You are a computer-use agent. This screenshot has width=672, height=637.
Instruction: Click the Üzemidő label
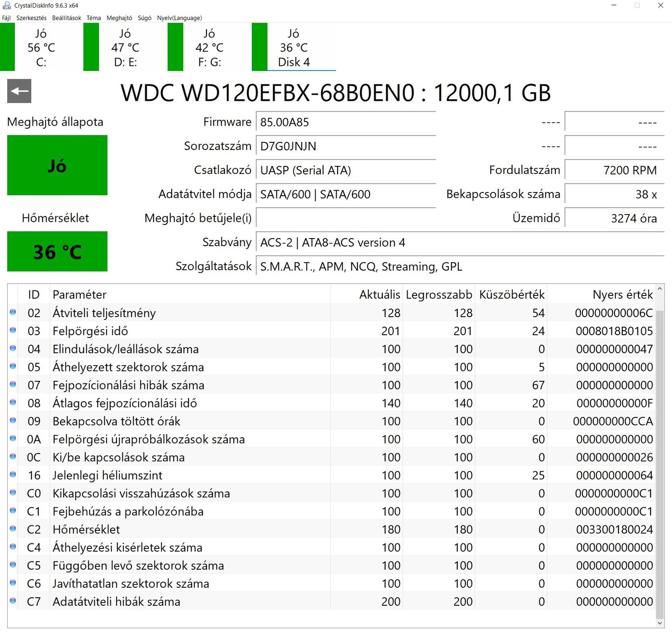click(x=536, y=218)
